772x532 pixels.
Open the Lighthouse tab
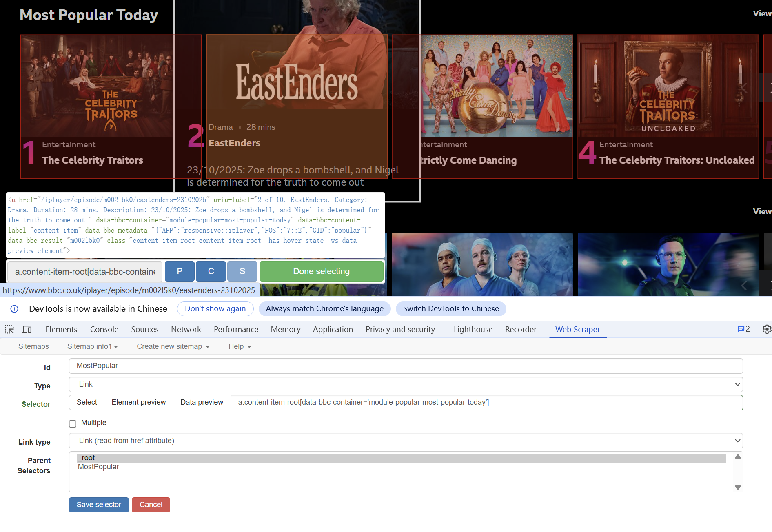(473, 329)
